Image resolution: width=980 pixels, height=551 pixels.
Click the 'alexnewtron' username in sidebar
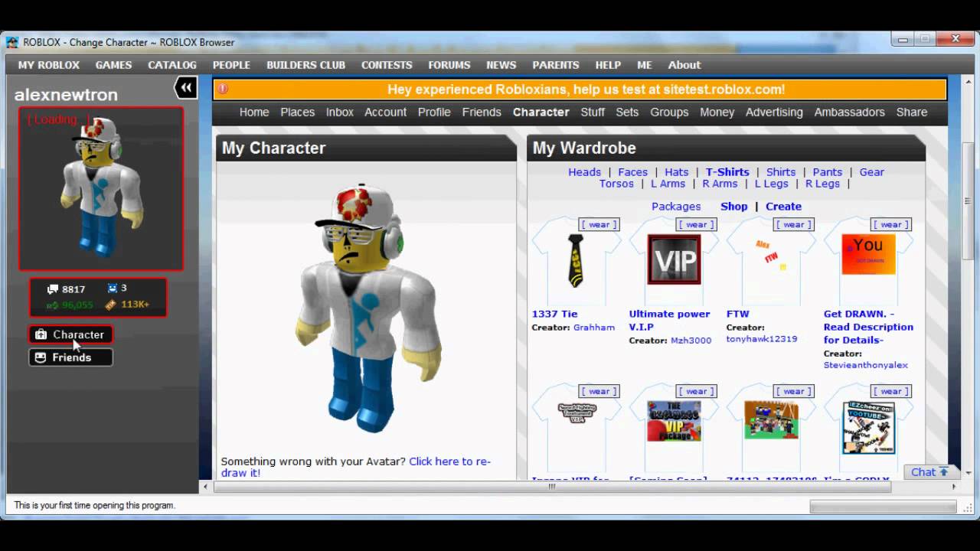[x=66, y=95]
